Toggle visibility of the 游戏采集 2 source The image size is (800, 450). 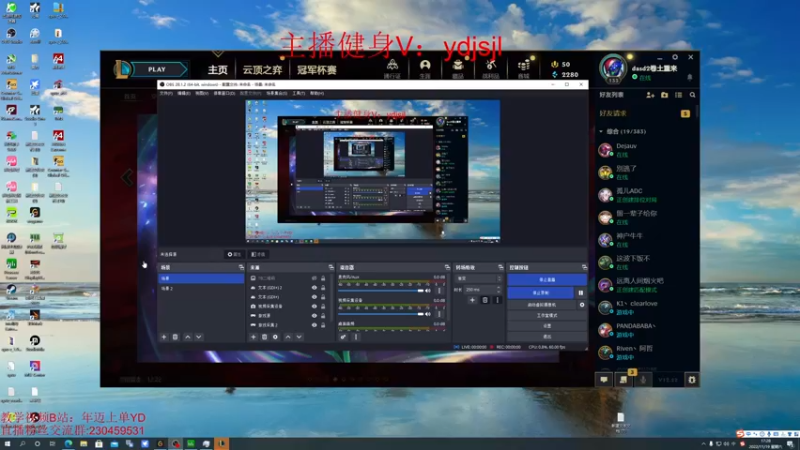coord(314,324)
